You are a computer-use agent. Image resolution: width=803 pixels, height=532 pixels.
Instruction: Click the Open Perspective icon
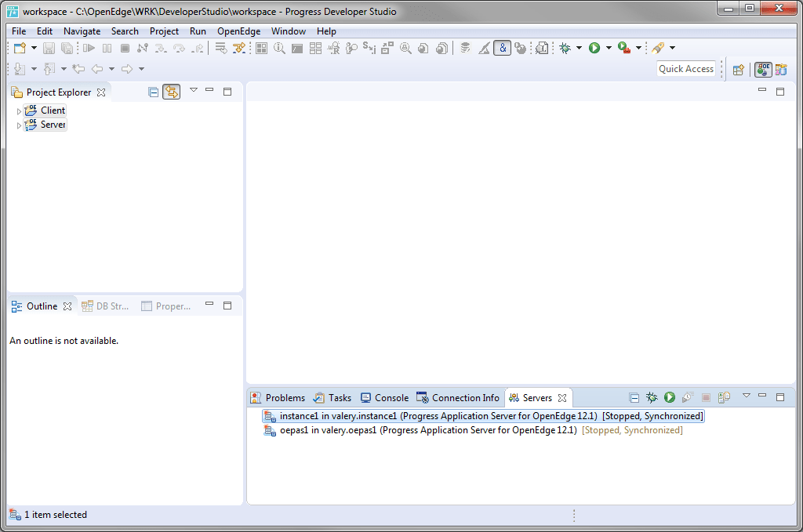coord(739,70)
